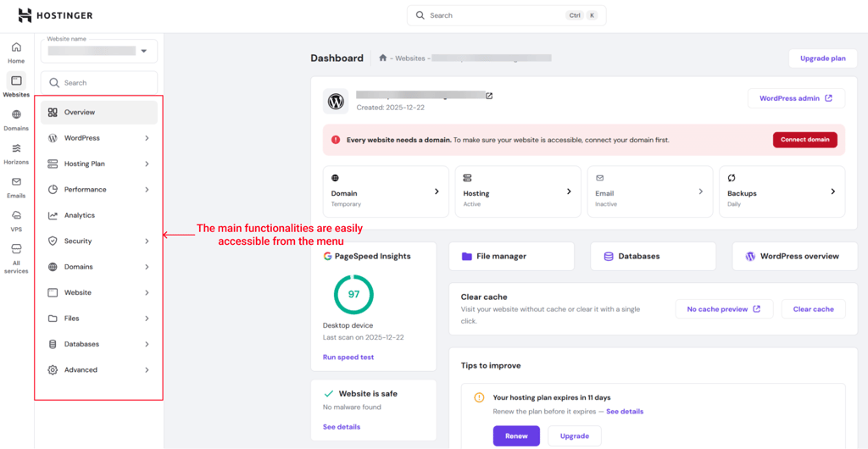This screenshot has width=868, height=449.
Task: Click the Clear cache button
Action: pyautogui.click(x=813, y=309)
